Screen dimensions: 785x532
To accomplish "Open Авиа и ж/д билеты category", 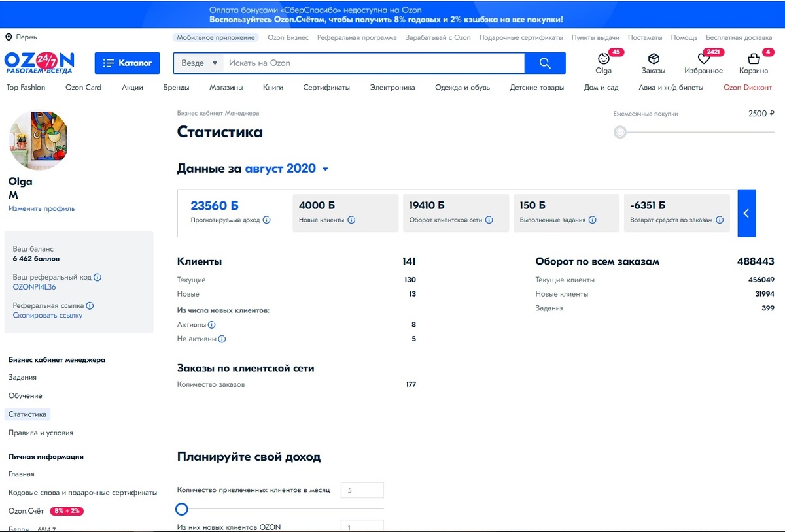I will (x=671, y=87).
